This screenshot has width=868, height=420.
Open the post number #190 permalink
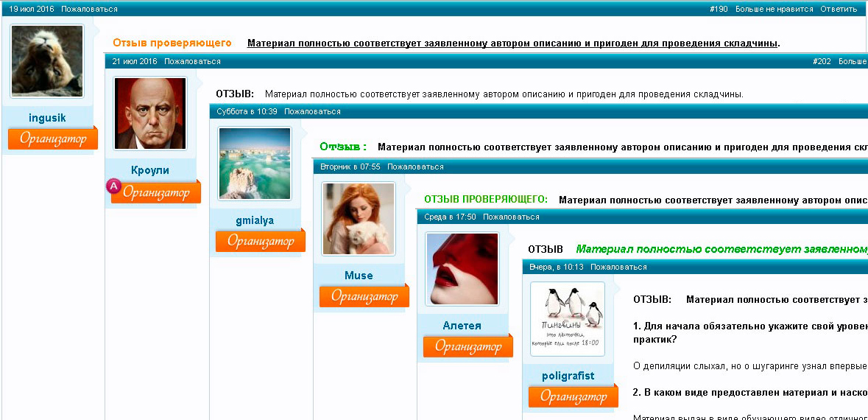tap(719, 9)
